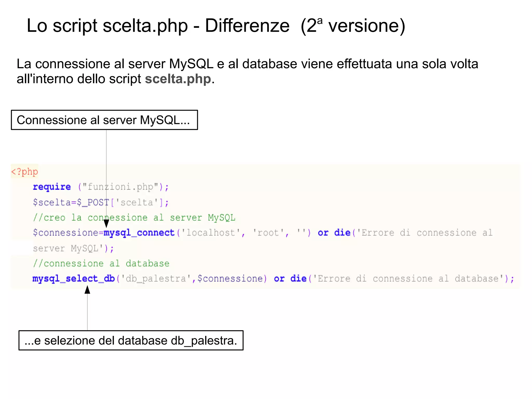Click the '"funzioni.php"' string in require line
Screen dimensions: 532x399
[120, 187]
